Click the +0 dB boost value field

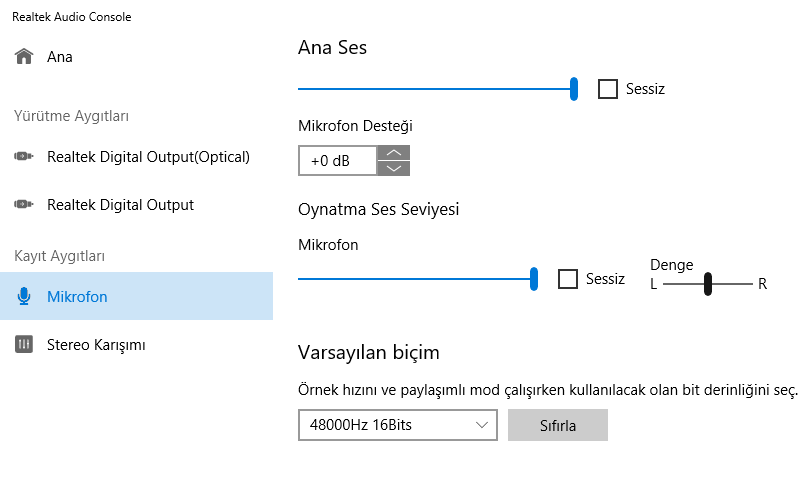point(337,161)
